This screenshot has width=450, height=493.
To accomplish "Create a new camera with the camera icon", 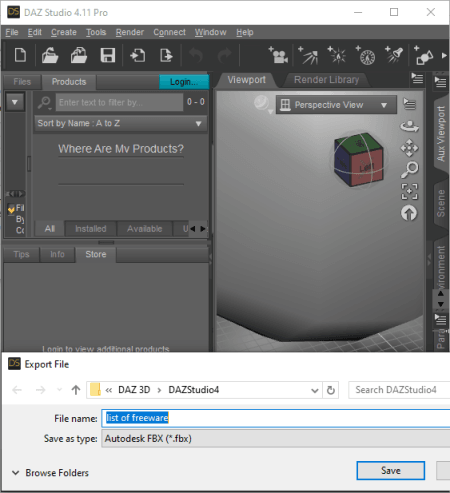I will [x=278, y=55].
